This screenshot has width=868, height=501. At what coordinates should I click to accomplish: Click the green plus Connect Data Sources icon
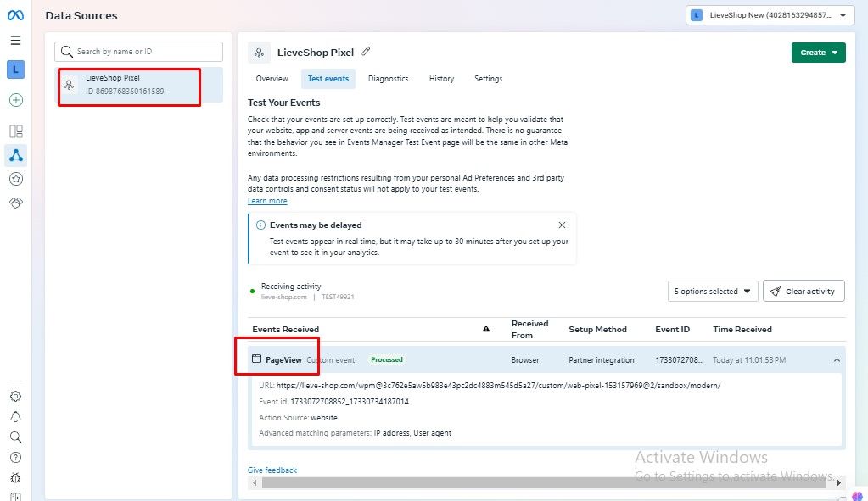[16, 100]
